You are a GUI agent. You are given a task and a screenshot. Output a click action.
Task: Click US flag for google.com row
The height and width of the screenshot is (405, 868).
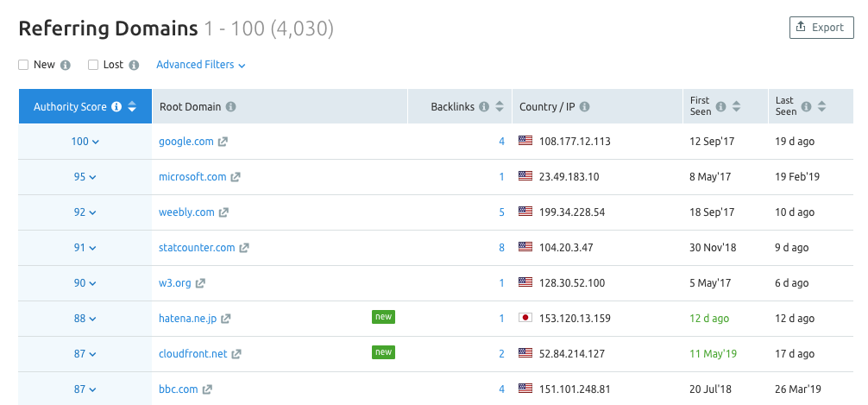[x=525, y=141]
